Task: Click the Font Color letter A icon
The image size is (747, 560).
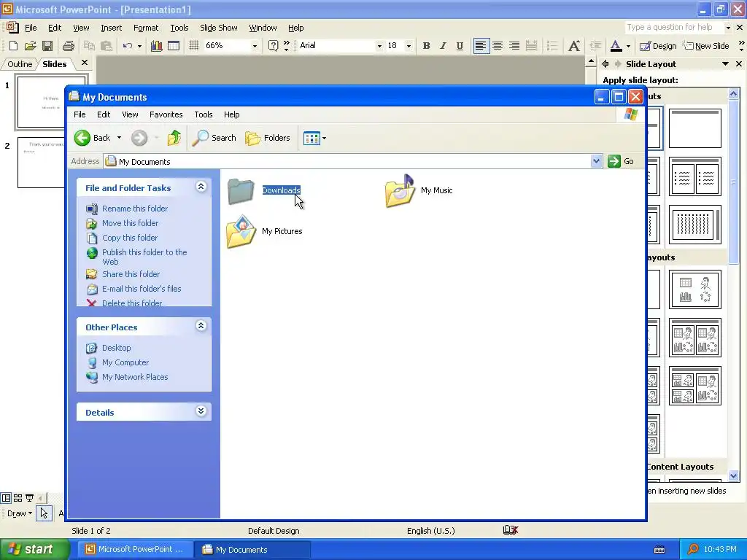Action: (616, 46)
